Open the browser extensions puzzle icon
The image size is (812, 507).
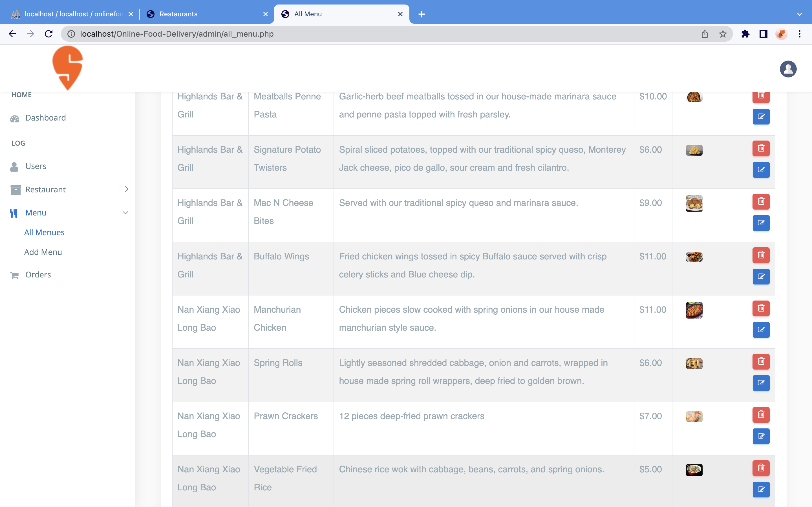[x=745, y=34]
